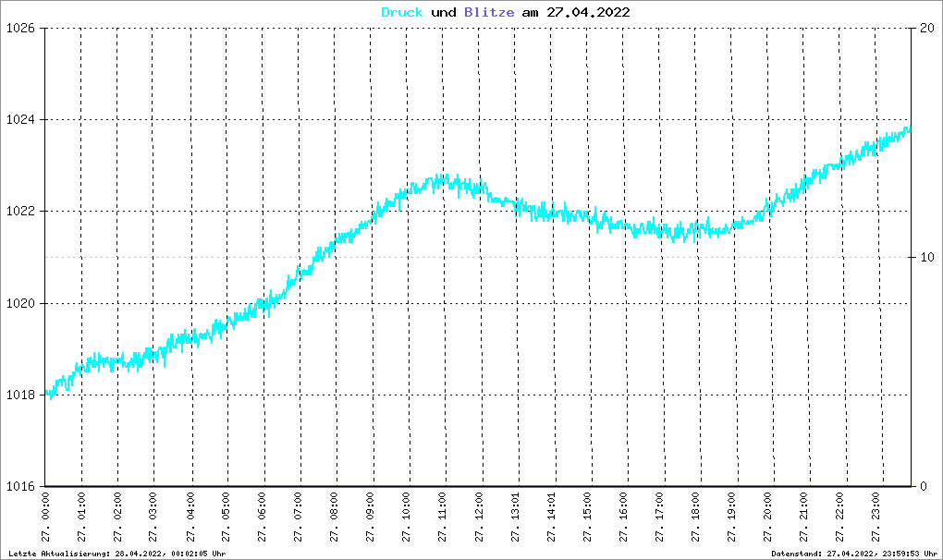Click the time label '27. 03:00'

click(x=153, y=517)
